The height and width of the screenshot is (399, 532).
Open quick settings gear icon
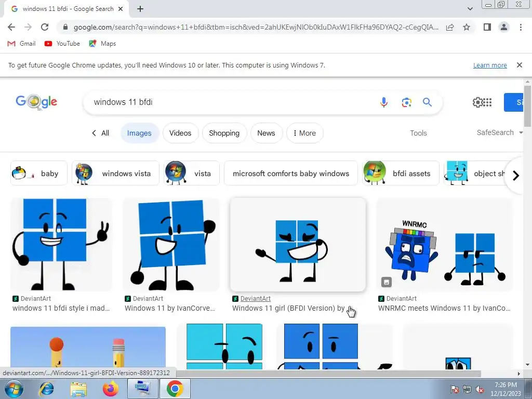[477, 102]
